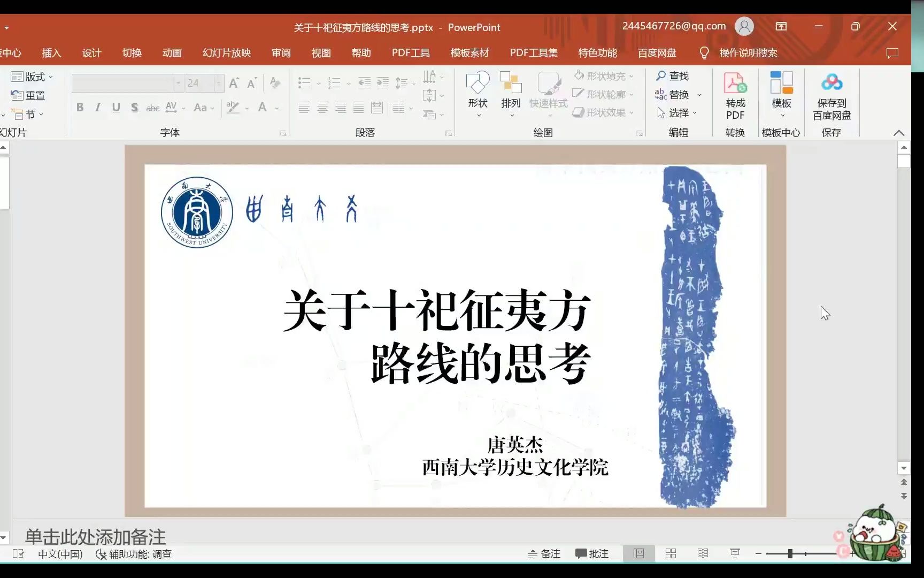This screenshot has height=578, width=924.
Task: Expand the 版式 layout dropdown
Action: 32,77
